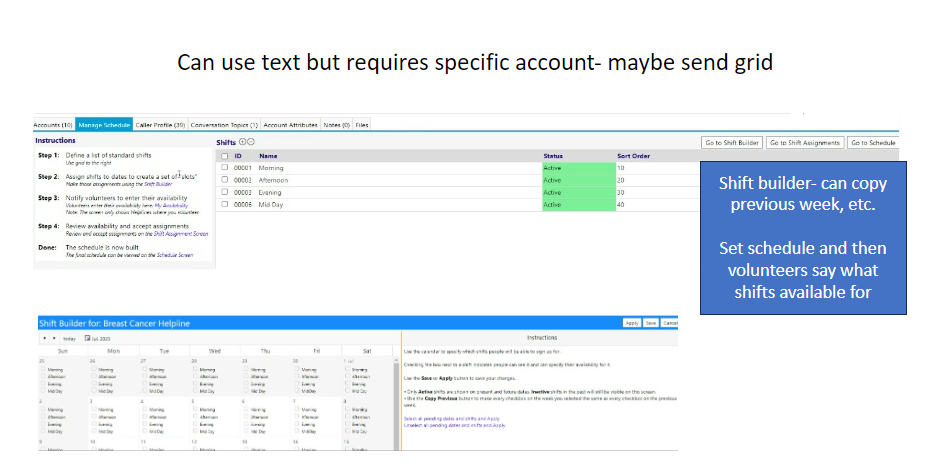The height and width of the screenshot is (470, 937).
Task: Sort shifts by the Sort Order column header
Action: 633,156
